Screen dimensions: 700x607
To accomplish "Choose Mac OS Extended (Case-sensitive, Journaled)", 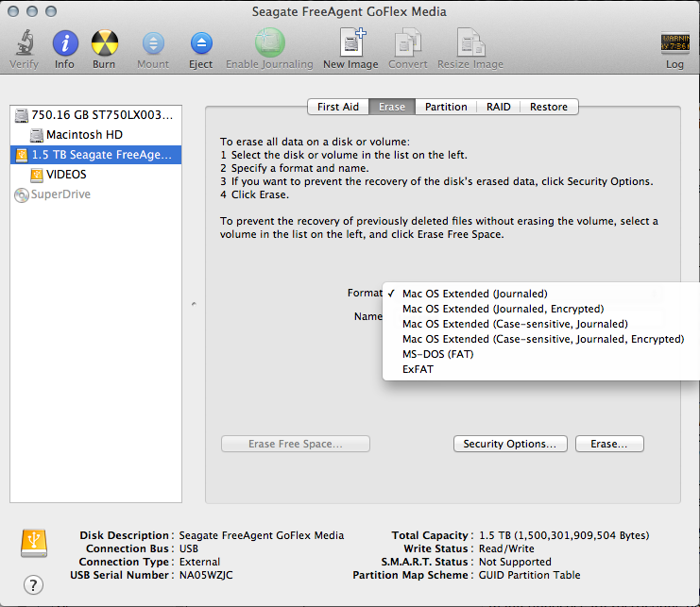I will pos(541,324).
